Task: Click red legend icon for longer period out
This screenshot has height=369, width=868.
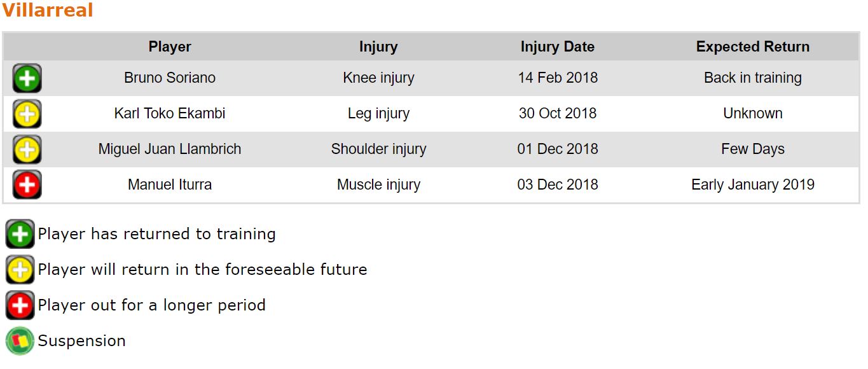Action: click(x=20, y=305)
